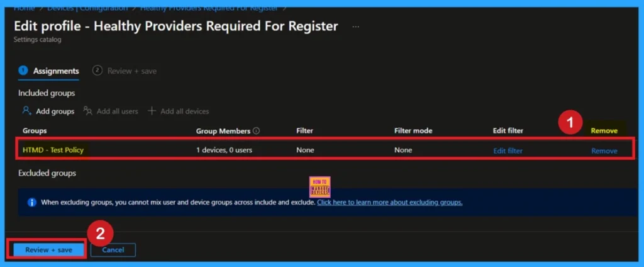Viewport: 644px width, 267px height.
Task: Click the Filter mode column header
Action: [x=413, y=131]
